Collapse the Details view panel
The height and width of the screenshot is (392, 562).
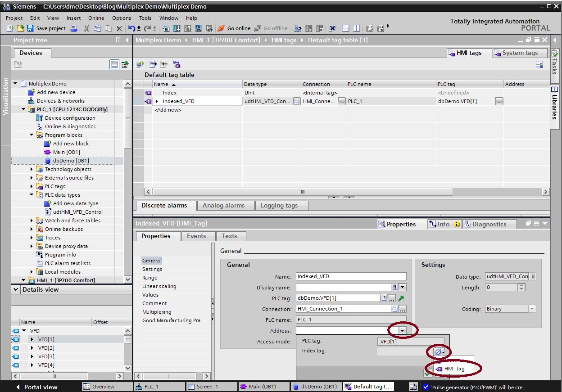(16, 289)
